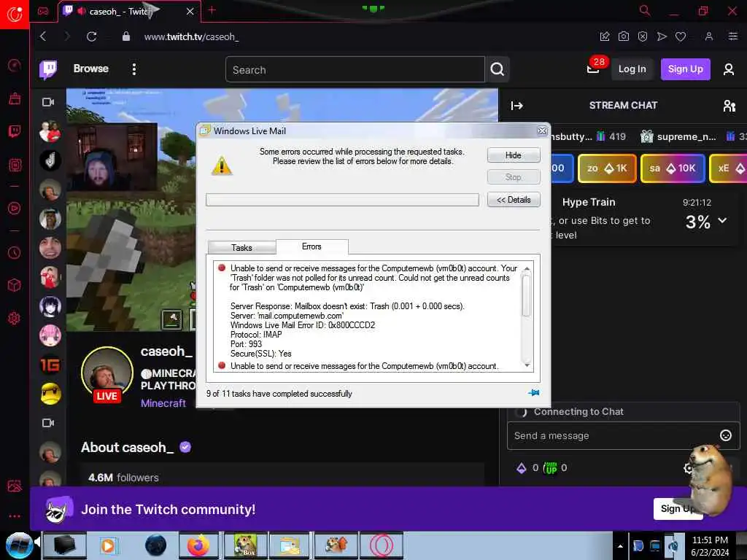Click the pin icon in the Windows Live Mail dialog
Screen dimensions: 747x560
point(533,393)
